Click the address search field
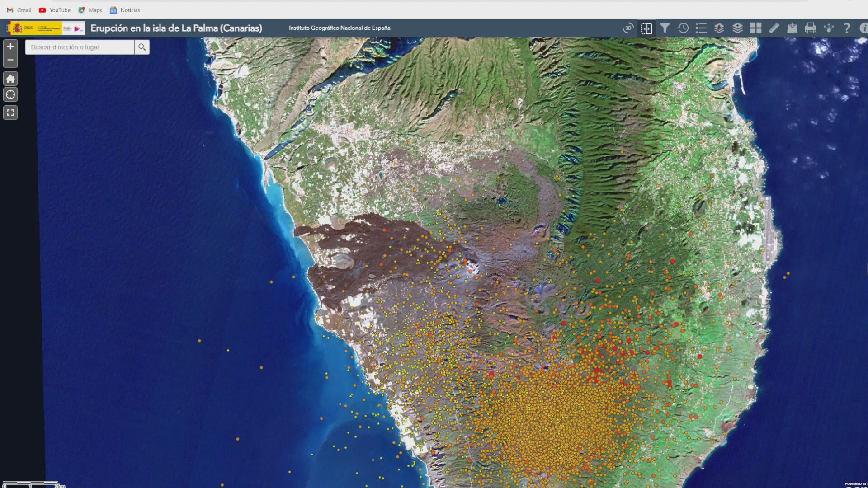The width and height of the screenshot is (868, 488). (80, 47)
